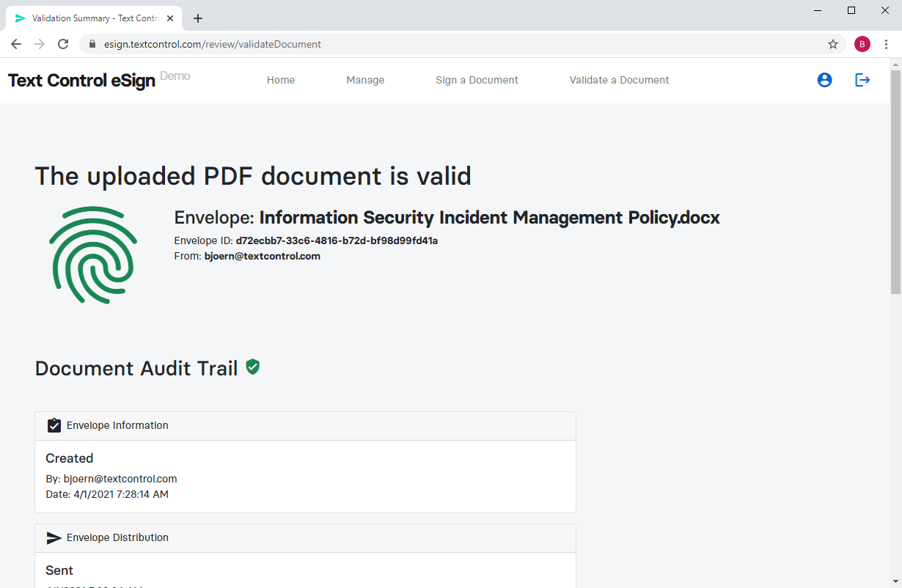Open the user account icon in navigation bar
The height and width of the screenshot is (588, 902).
pyautogui.click(x=824, y=80)
